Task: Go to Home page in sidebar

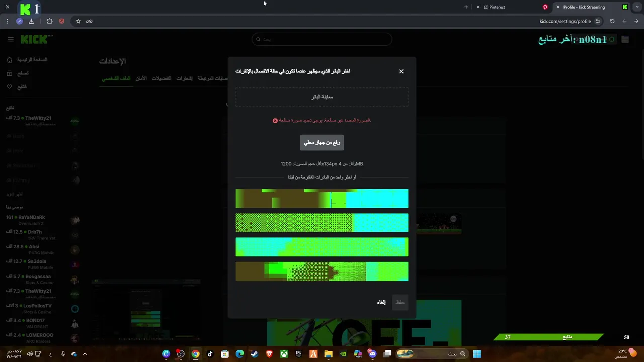Action: (x=27, y=60)
